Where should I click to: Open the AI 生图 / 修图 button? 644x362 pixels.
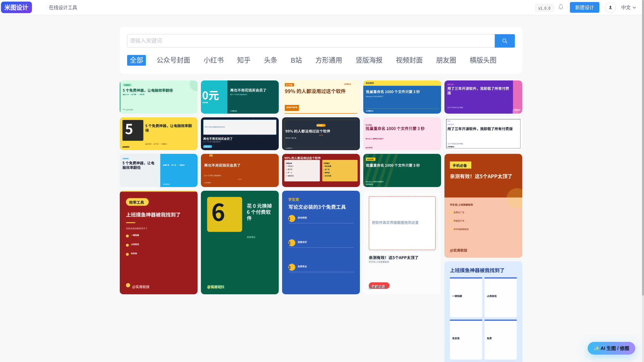pyautogui.click(x=611, y=348)
